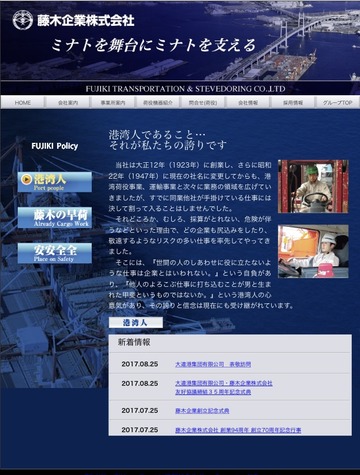
Task: Click the Fujiki company emblem logo
Action: (23, 20)
